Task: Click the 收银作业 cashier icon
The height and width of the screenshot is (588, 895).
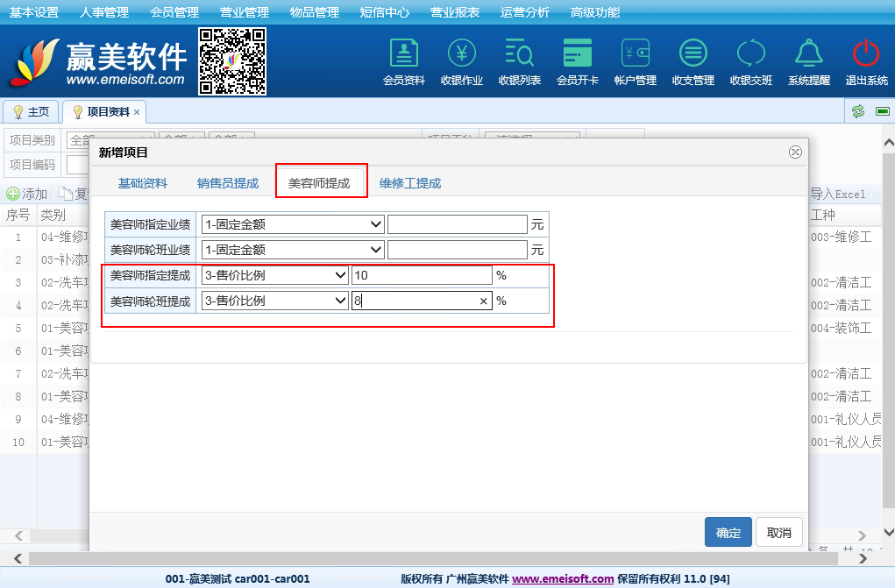Action: click(x=462, y=54)
